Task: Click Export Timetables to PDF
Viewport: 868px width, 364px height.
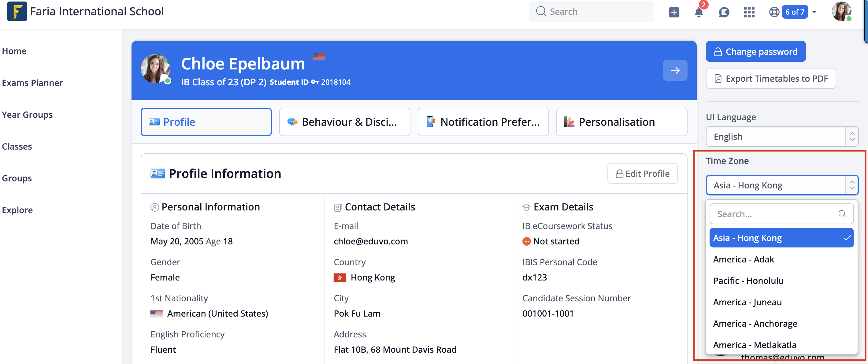Action: point(771,79)
